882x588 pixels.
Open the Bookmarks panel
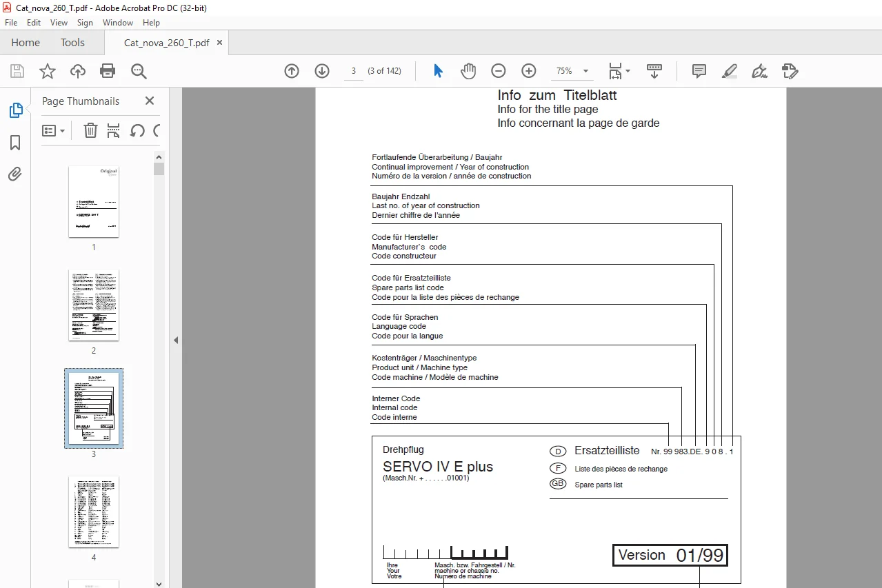point(15,143)
